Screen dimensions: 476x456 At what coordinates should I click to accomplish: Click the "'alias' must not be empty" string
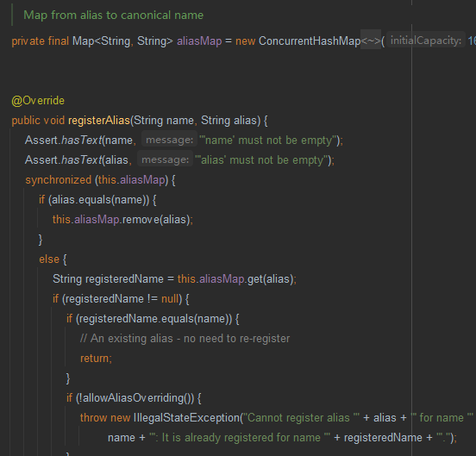click(261, 159)
